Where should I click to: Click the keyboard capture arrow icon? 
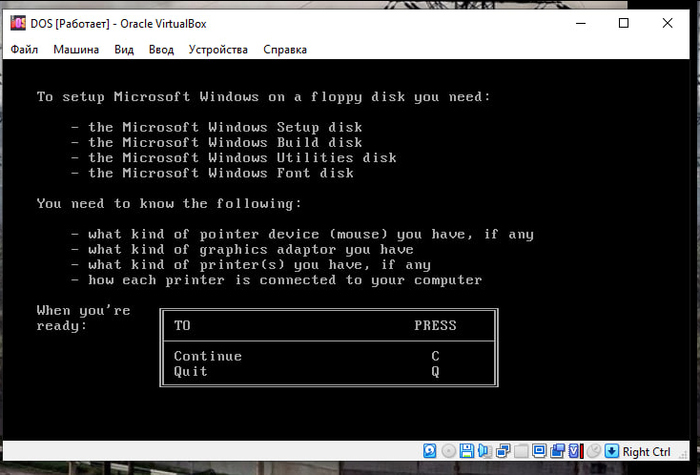(x=611, y=452)
